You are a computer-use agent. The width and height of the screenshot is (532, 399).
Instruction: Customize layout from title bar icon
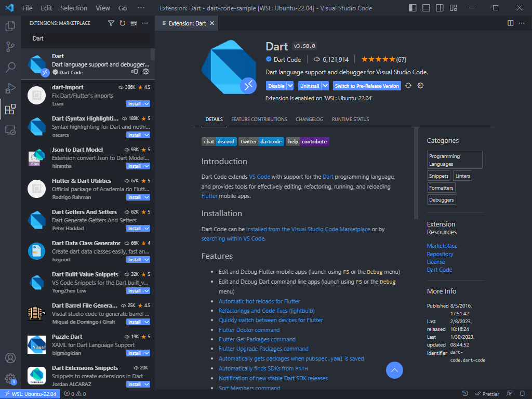tap(453, 8)
